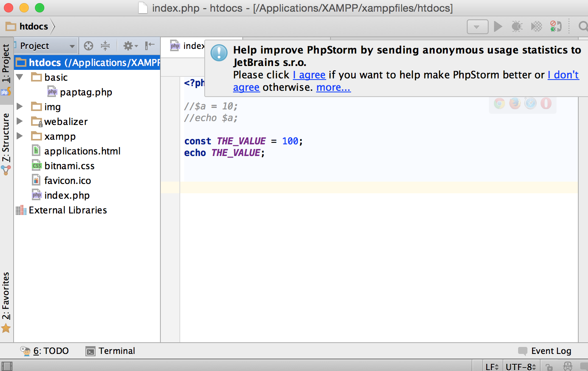Click the more... link
Image resolution: width=588 pixels, height=371 pixels.
click(333, 87)
